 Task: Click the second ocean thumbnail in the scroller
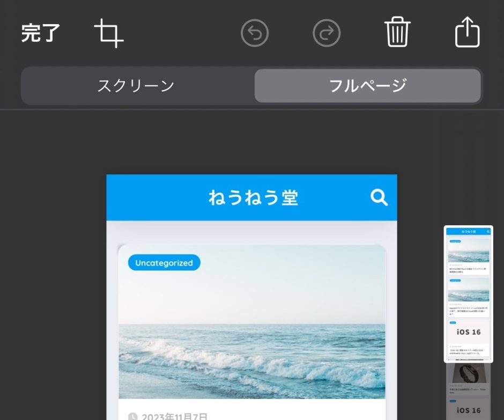(469, 291)
